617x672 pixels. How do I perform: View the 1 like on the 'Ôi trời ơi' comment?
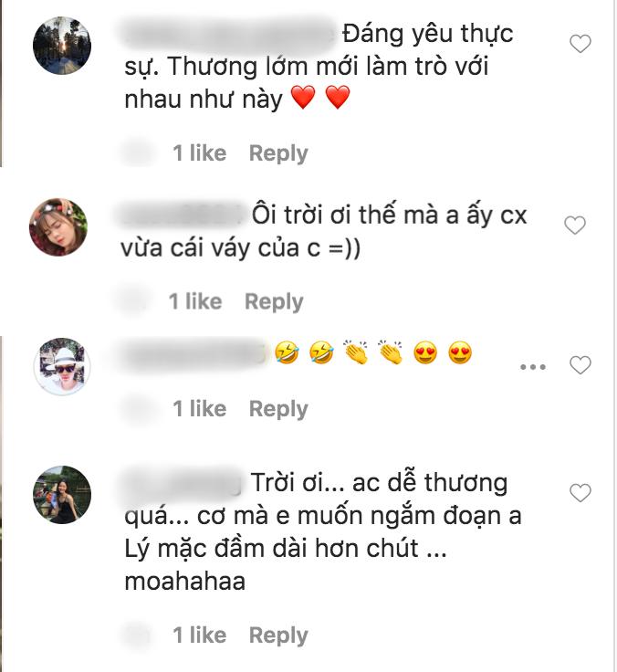click(195, 301)
